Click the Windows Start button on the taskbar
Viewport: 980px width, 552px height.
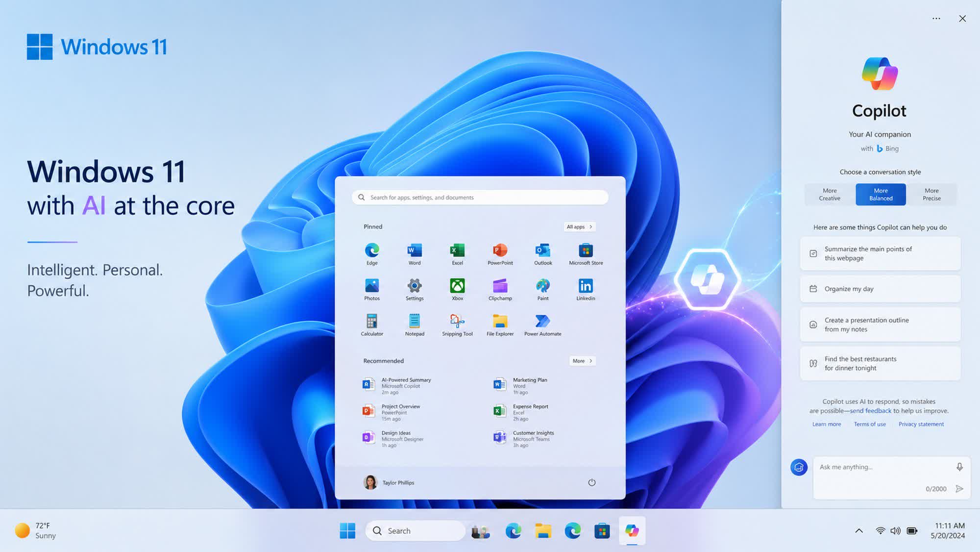tap(347, 530)
